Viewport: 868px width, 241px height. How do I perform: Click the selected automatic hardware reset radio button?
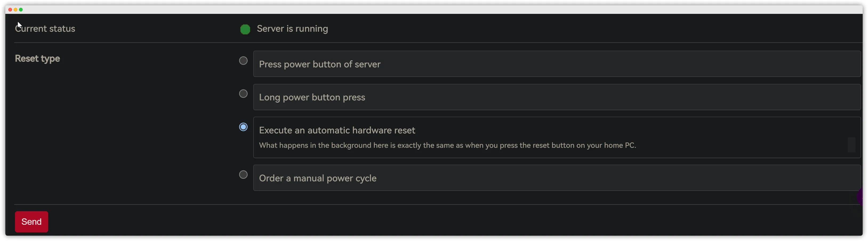[243, 127]
